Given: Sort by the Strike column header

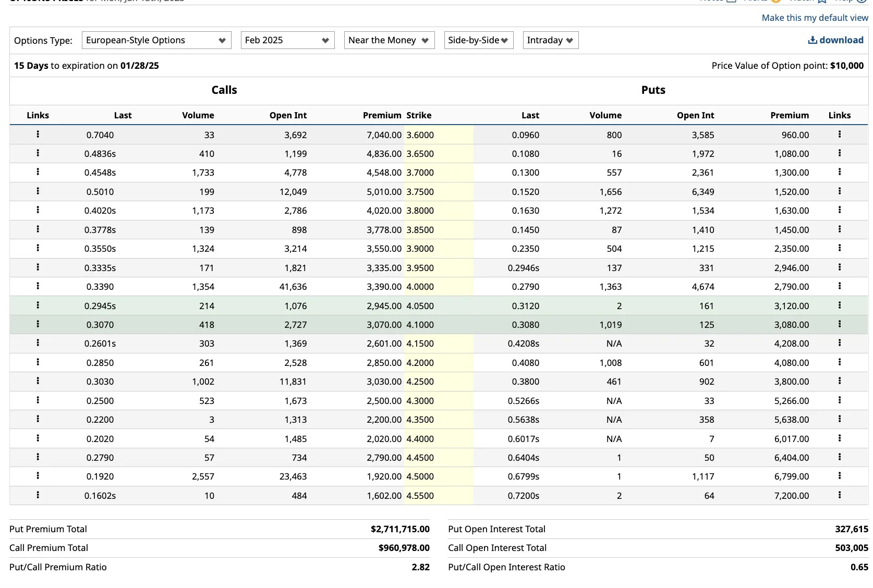Looking at the screenshot, I should (x=419, y=115).
